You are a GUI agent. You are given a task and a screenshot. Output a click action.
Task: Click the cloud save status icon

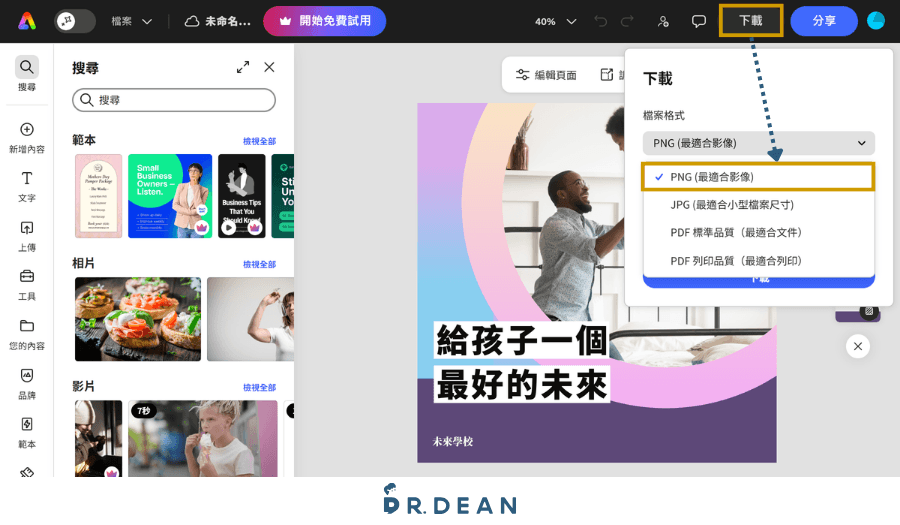[192, 21]
